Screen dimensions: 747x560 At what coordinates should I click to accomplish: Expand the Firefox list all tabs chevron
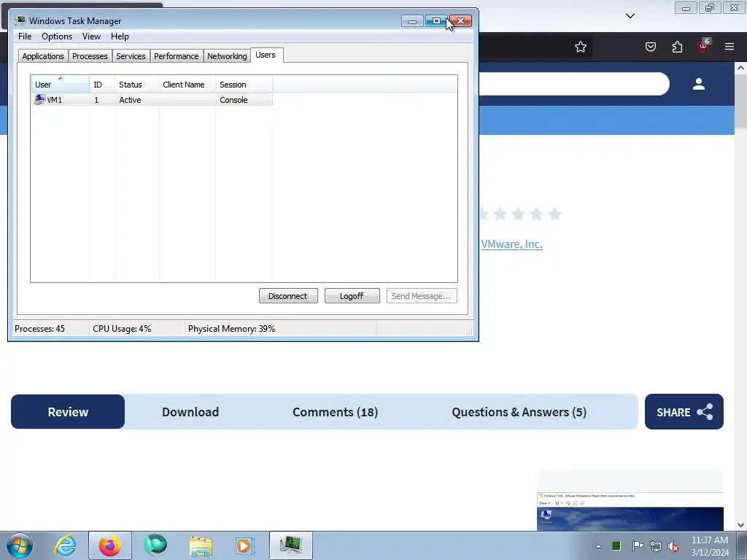(x=630, y=16)
